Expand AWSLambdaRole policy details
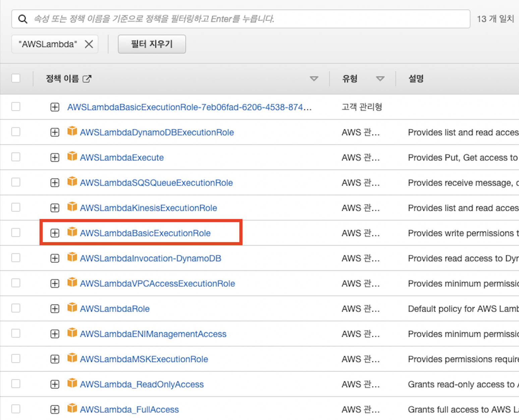519x420 pixels. coord(55,309)
